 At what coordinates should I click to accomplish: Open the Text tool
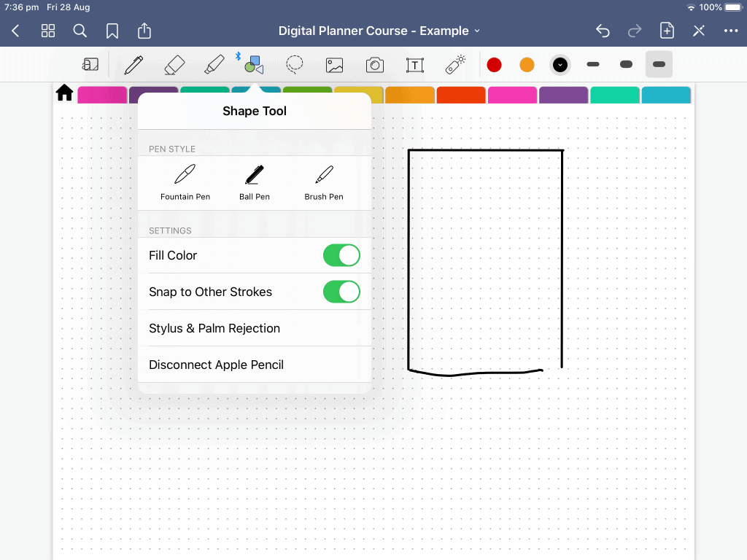(x=414, y=64)
